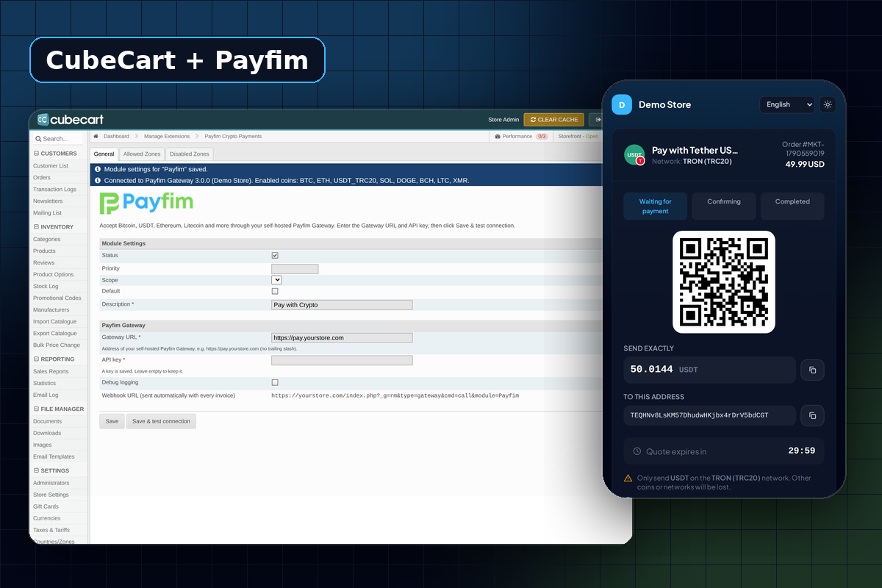This screenshot has height=588, width=882.
Task: Select the Completed step
Action: pyautogui.click(x=792, y=207)
